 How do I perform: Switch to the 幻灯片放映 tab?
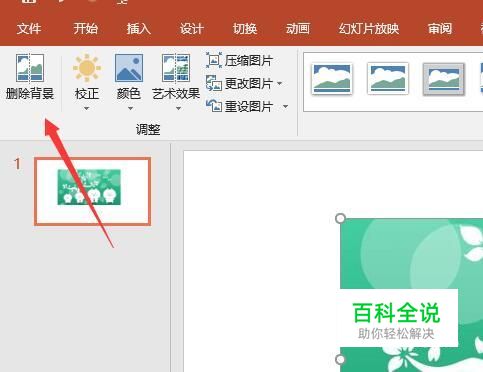pyautogui.click(x=369, y=29)
